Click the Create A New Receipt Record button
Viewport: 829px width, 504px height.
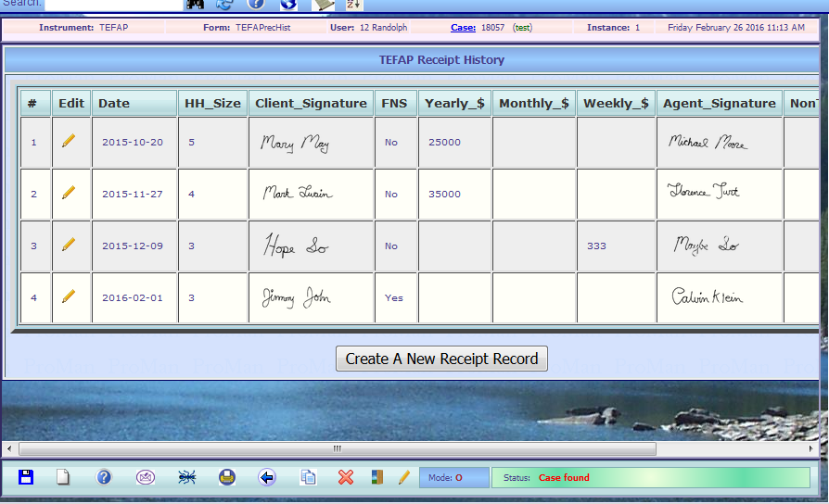[441, 359]
